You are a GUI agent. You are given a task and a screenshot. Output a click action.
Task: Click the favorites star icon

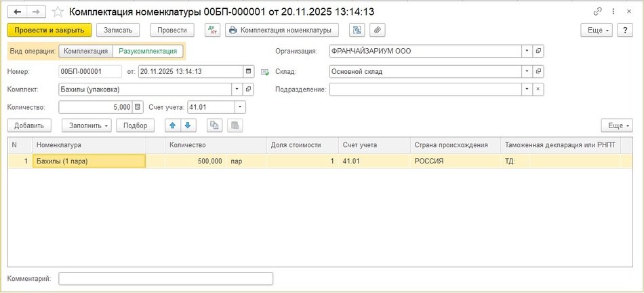click(x=58, y=12)
